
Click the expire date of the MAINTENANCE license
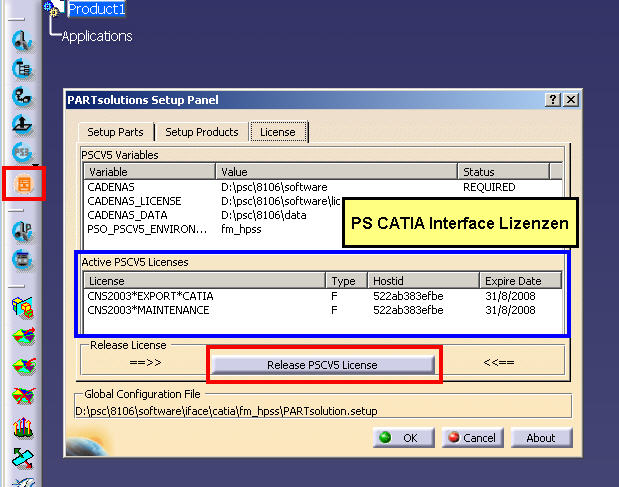point(510,310)
